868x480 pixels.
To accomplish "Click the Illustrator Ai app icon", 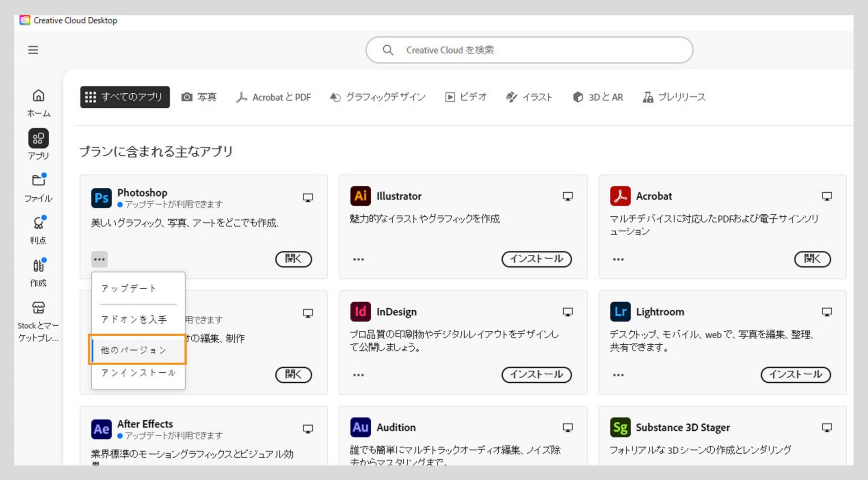I will pyautogui.click(x=360, y=196).
